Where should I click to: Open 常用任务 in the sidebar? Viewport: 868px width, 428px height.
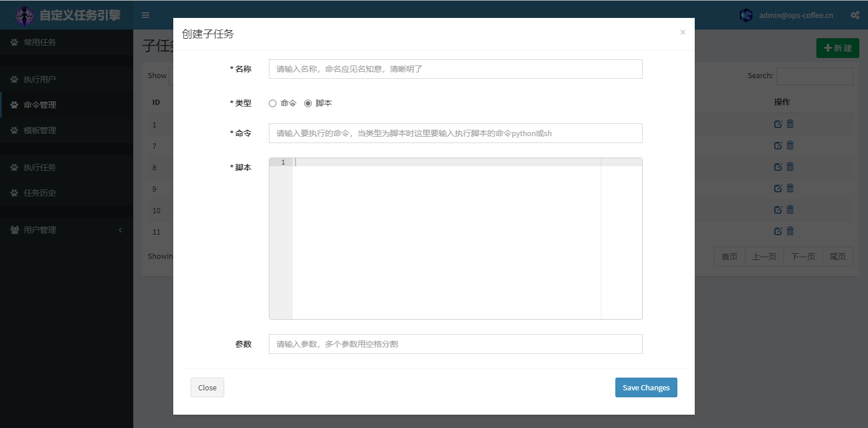point(39,42)
